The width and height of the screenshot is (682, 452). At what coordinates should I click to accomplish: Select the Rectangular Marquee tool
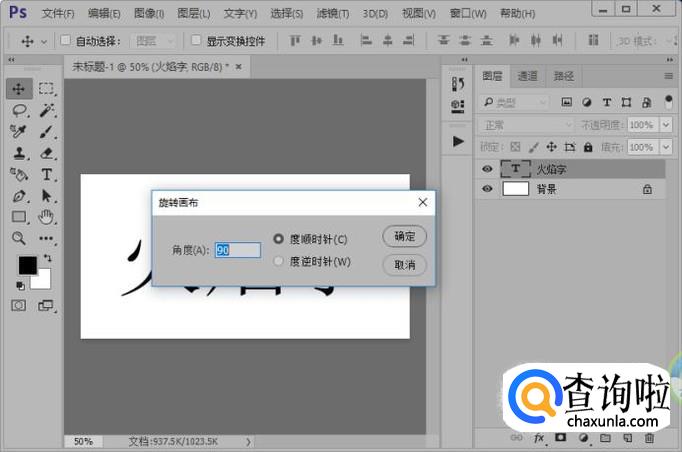pyautogui.click(x=46, y=89)
